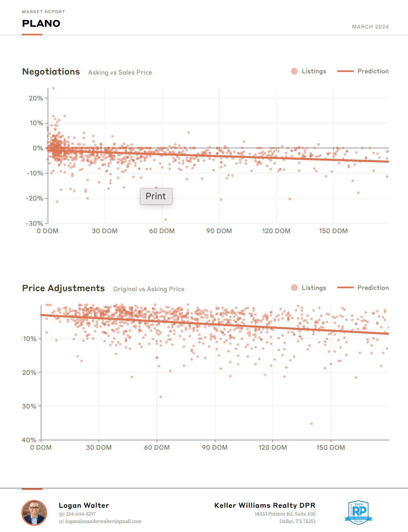Screen dimensions: 408x532
Task: Click the MARCH 2026 date label
Action: pos(370,27)
